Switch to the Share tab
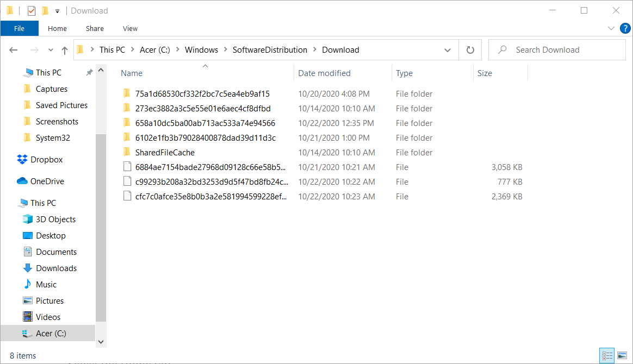This screenshot has height=364, width=633. pos(94,28)
